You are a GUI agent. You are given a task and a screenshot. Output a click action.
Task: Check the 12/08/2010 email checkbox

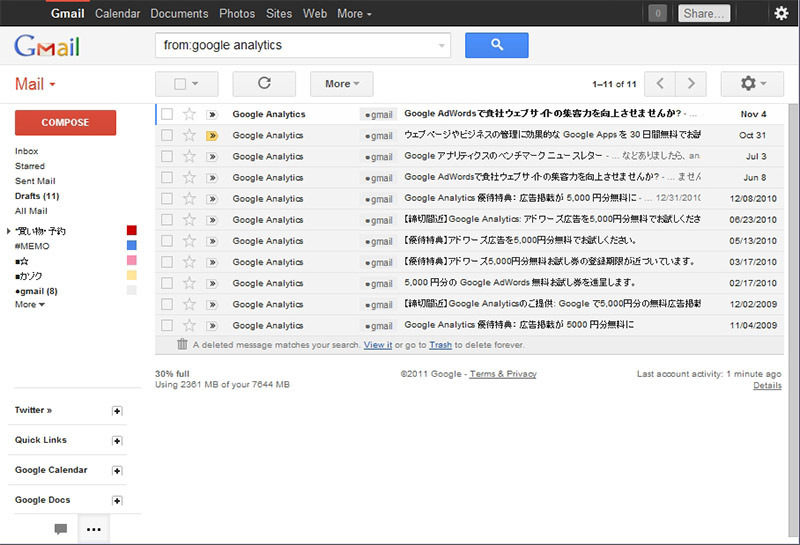(167, 199)
